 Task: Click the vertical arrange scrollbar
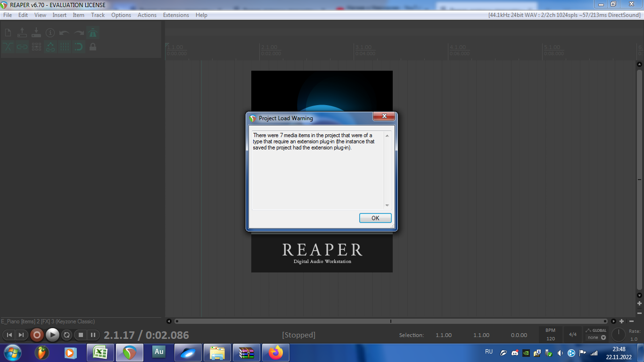[640, 180]
